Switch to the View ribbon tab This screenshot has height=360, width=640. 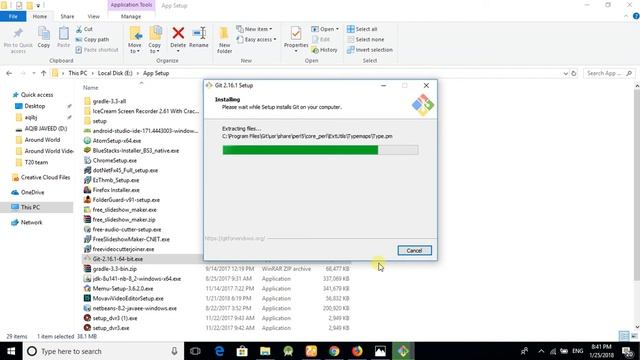[x=93, y=16]
